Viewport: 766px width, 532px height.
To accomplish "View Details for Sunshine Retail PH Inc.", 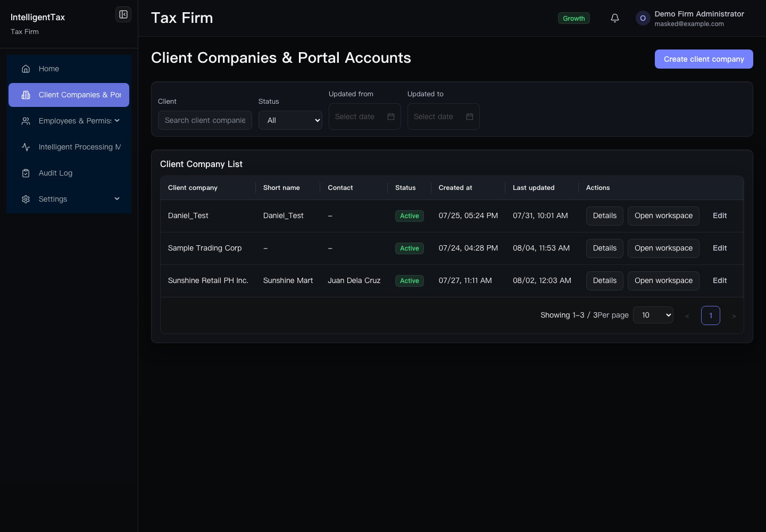I will tap(605, 281).
